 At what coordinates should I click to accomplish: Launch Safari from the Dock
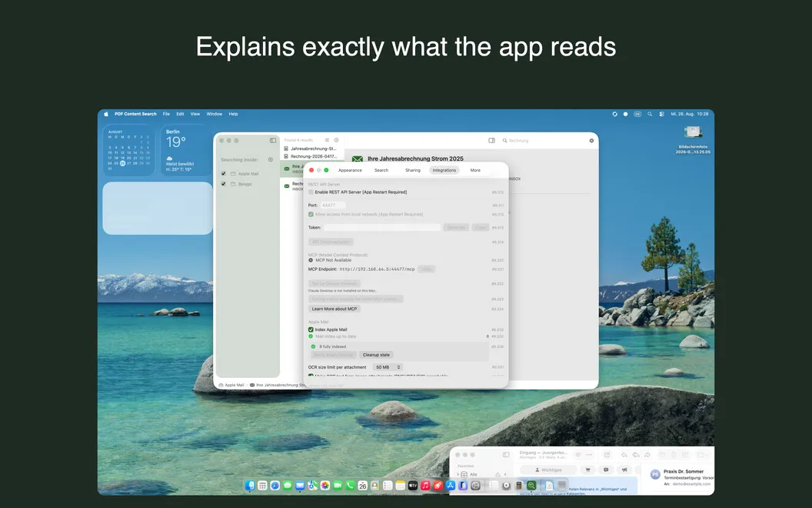275,485
